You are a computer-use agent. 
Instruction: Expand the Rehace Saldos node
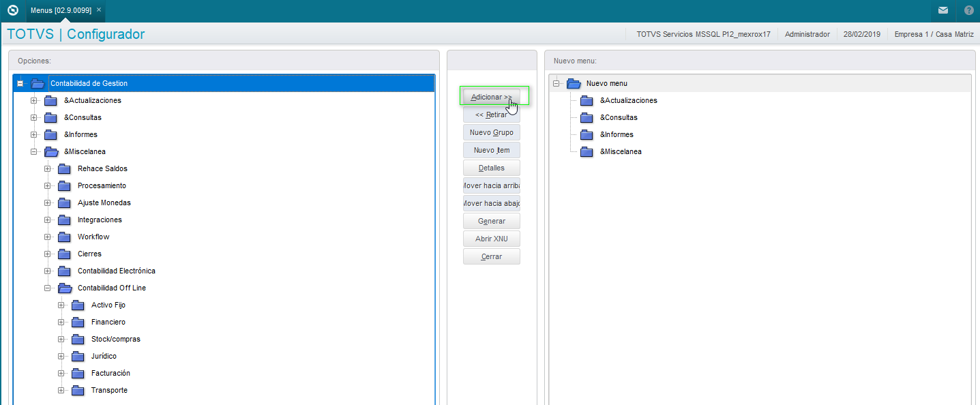pyautogui.click(x=48, y=168)
